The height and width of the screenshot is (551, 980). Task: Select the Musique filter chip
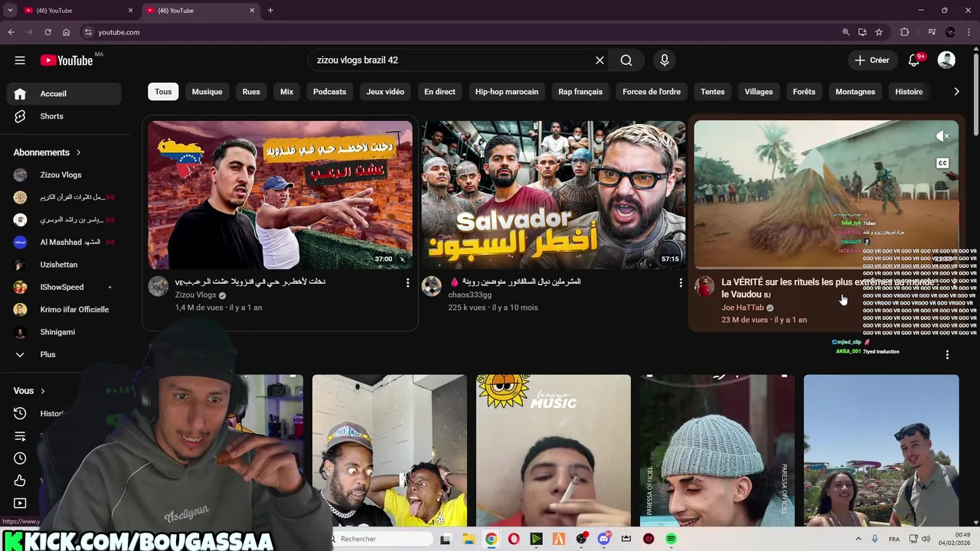point(207,92)
